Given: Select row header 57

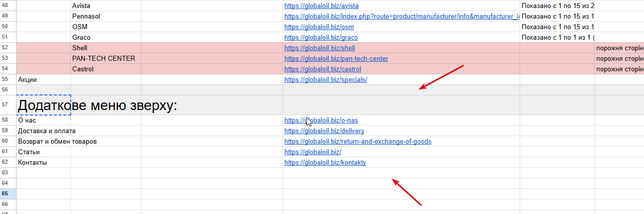Looking at the screenshot, I should [x=8, y=104].
